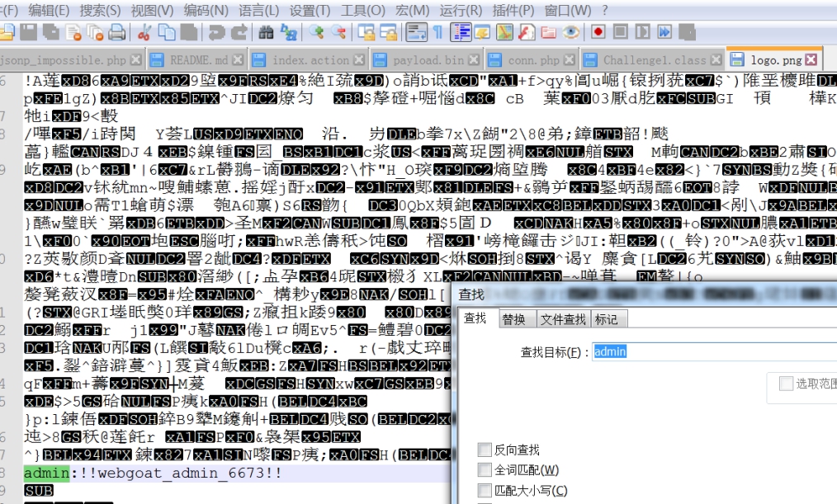Close the logo.png tab
Screen dimensions: 837x504
811,59
